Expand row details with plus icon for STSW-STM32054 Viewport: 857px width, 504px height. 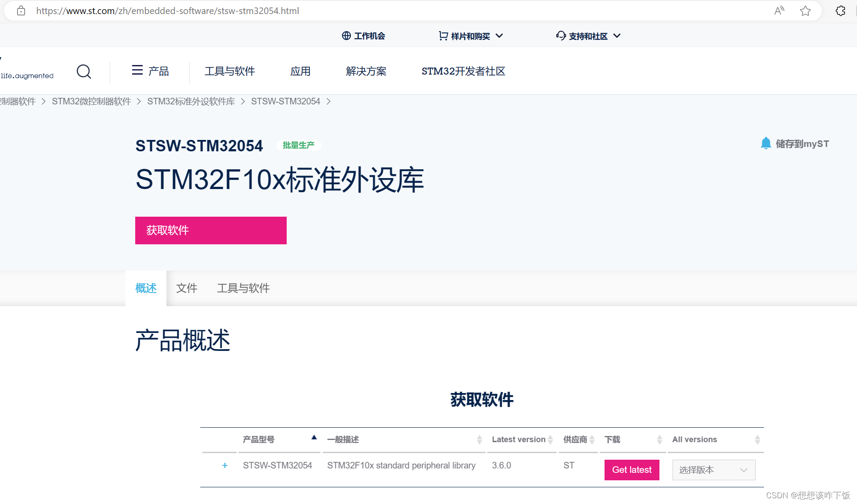point(225,465)
